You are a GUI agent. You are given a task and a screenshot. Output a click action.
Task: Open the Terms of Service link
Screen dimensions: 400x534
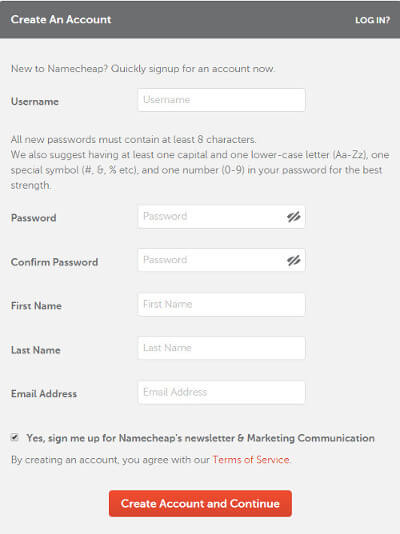coord(251,460)
